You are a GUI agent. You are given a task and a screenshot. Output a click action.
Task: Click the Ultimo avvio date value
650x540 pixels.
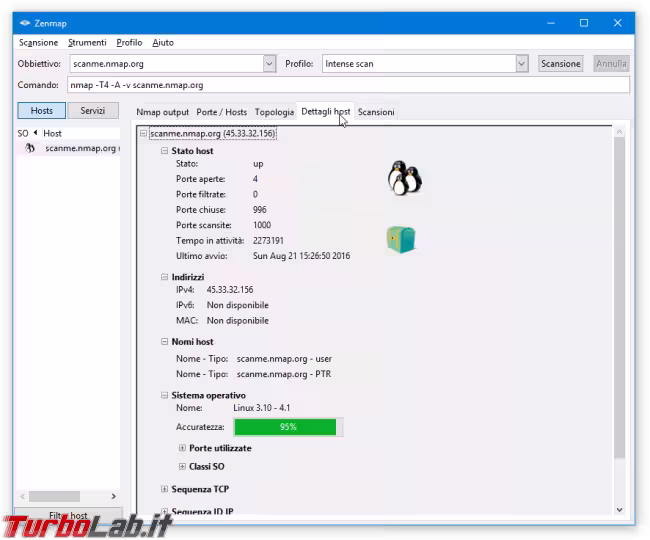point(301,256)
